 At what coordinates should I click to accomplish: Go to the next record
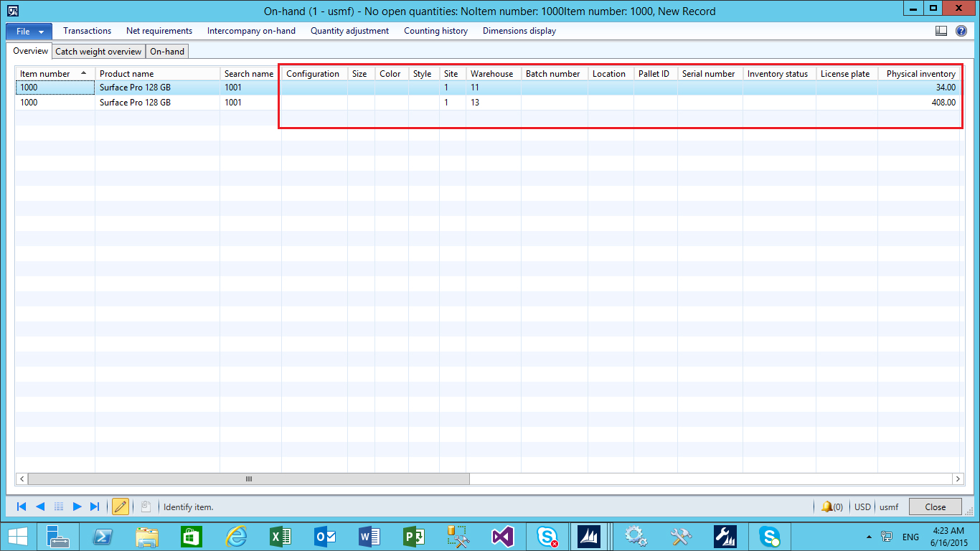coord(77,507)
